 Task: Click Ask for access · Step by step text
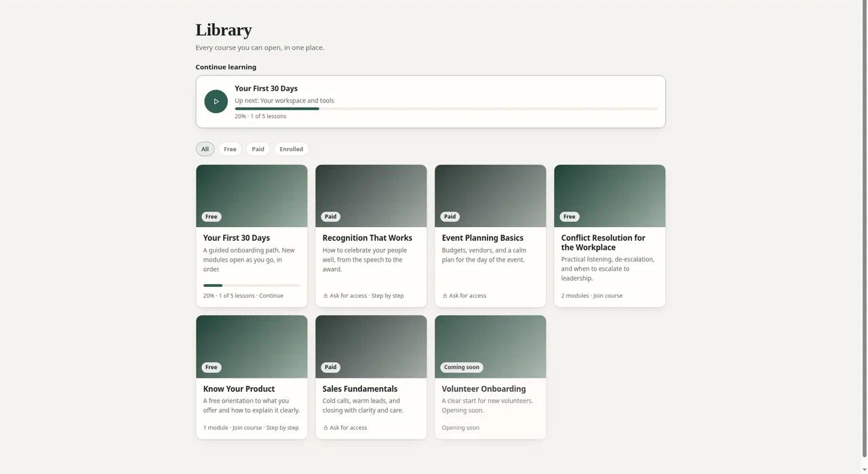pos(367,296)
